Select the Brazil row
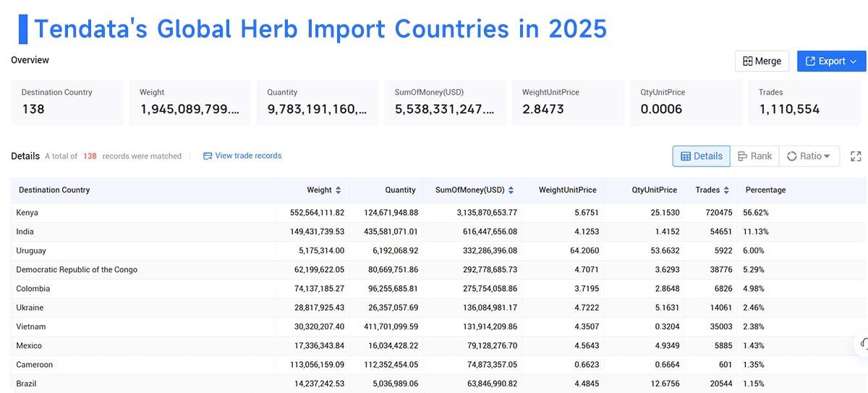Viewport: 868px width, 393px height. click(x=439, y=384)
